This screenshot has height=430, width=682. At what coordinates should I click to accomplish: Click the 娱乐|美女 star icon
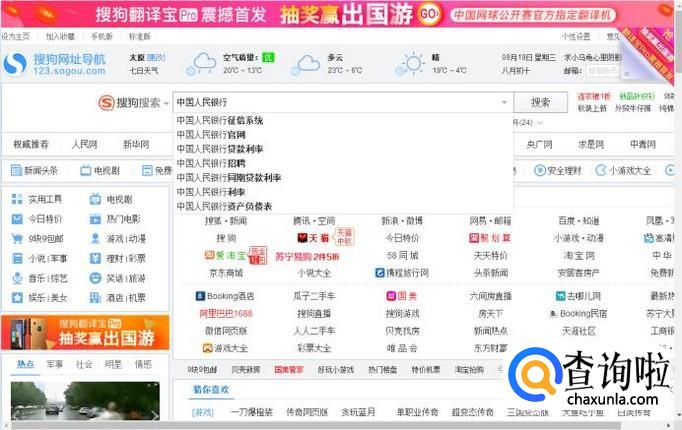[17, 298]
